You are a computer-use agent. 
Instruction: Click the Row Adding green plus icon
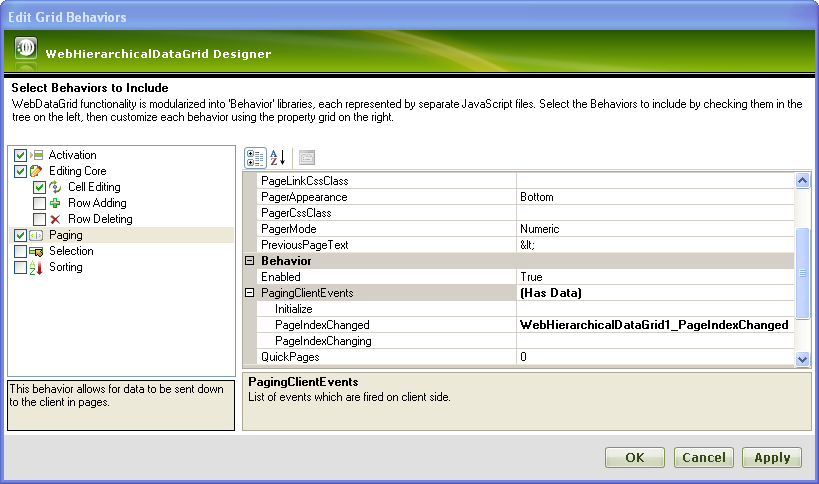pos(56,203)
